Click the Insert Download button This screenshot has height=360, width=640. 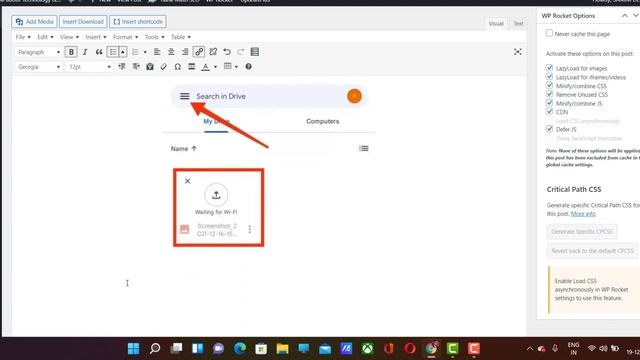pos(83,22)
